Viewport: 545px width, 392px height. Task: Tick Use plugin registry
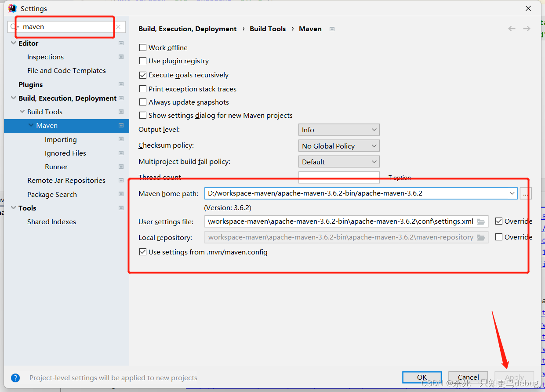[143, 61]
